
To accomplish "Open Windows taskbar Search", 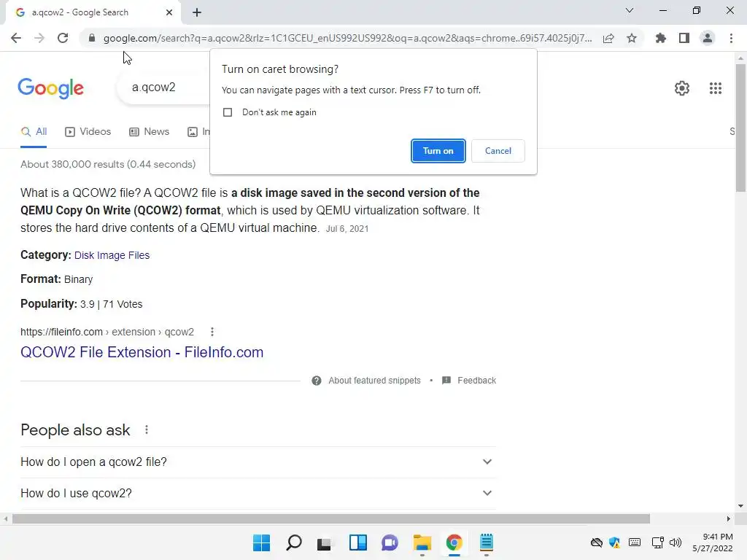I will (293, 542).
